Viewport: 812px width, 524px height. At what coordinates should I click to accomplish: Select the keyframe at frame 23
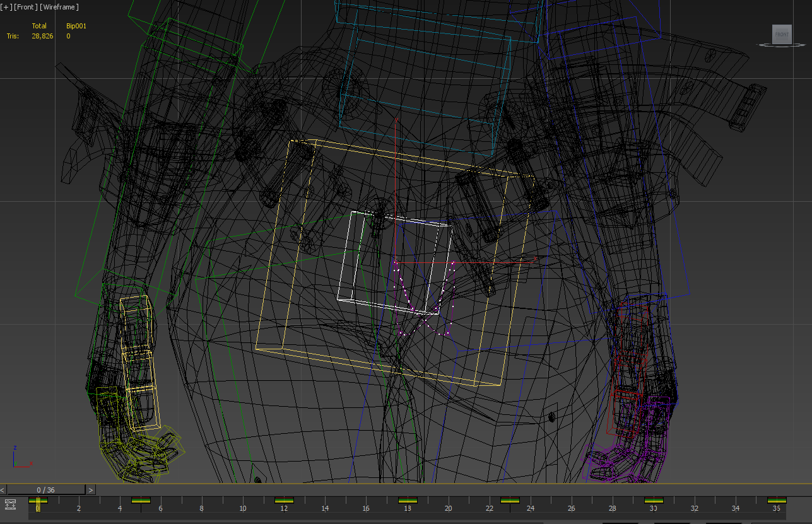click(x=510, y=501)
